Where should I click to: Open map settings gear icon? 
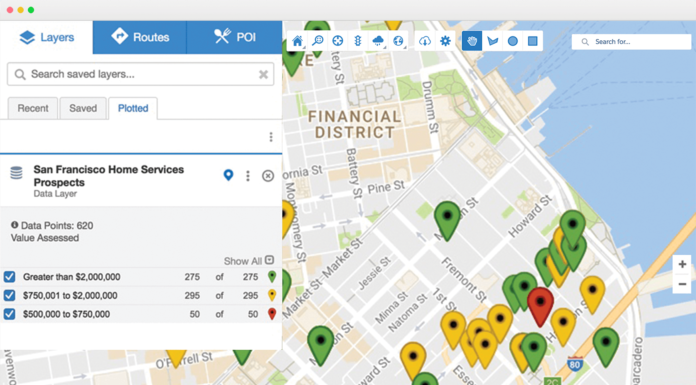[x=445, y=41]
